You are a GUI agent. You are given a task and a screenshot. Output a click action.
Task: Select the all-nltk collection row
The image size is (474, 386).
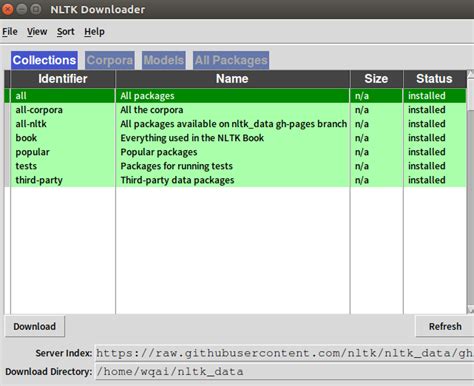coord(235,124)
